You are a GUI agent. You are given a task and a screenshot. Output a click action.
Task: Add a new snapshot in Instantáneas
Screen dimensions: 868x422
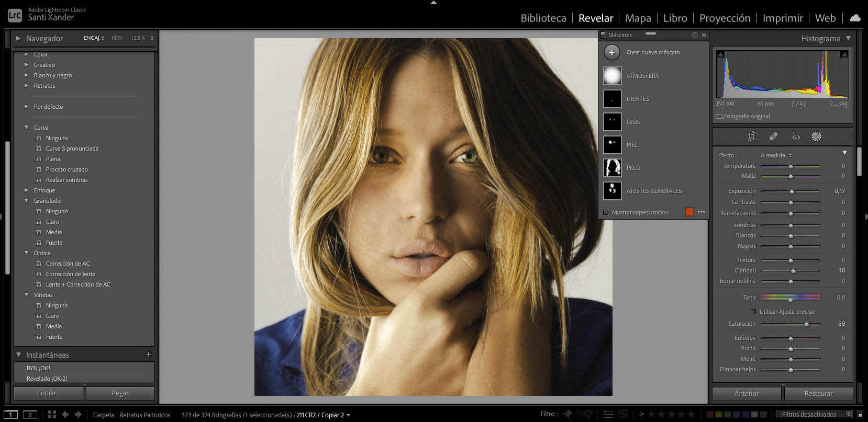tap(149, 355)
